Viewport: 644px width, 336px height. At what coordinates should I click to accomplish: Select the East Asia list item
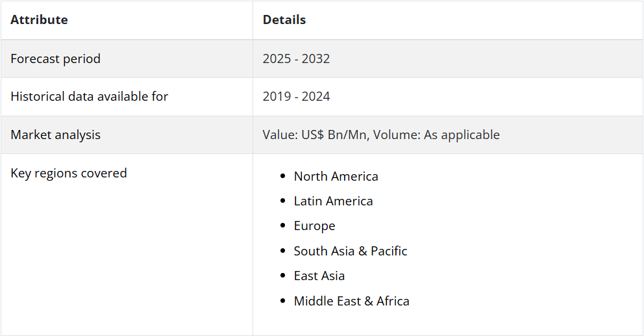click(319, 276)
